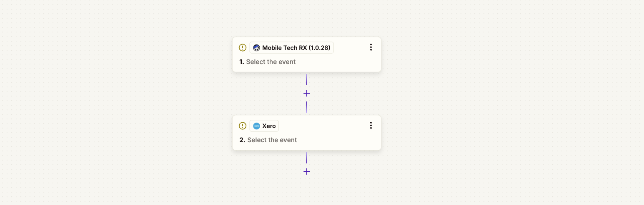The image size is (644, 205).
Task: Select the event for step 1
Action: click(x=271, y=62)
